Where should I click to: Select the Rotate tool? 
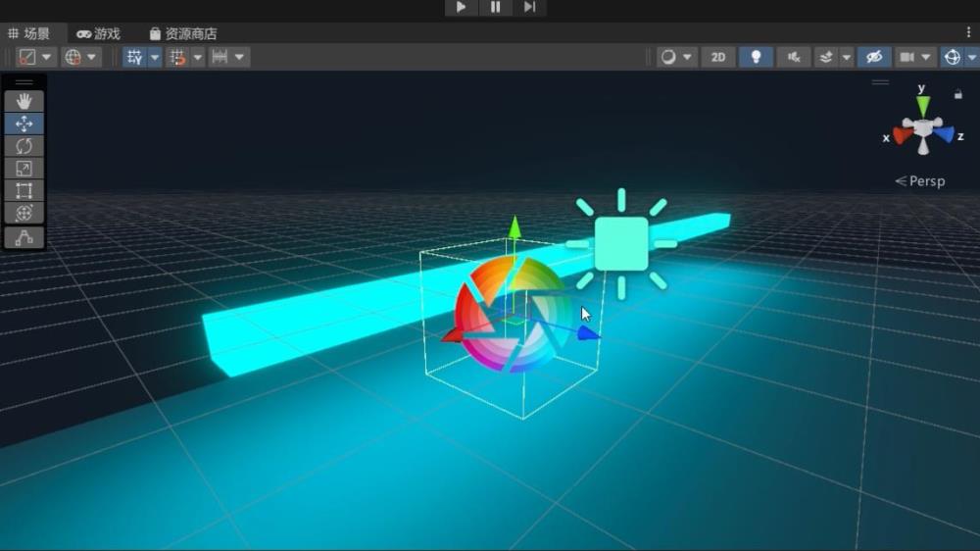[x=24, y=146]
